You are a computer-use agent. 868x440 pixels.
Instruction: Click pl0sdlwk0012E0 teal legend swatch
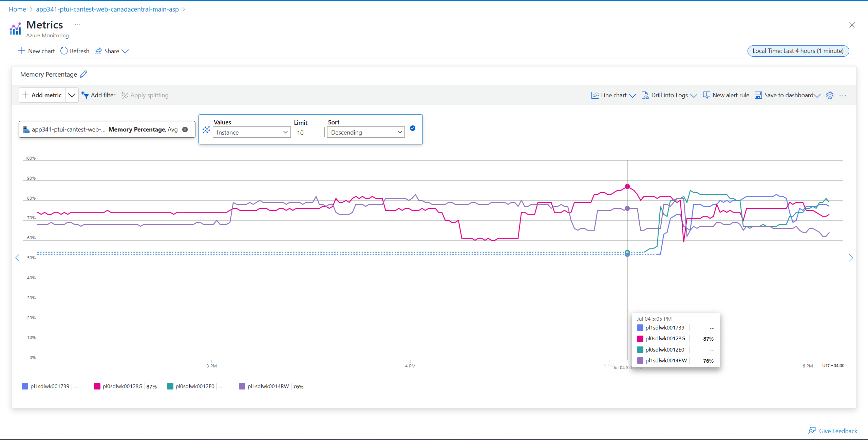[170, 386]
